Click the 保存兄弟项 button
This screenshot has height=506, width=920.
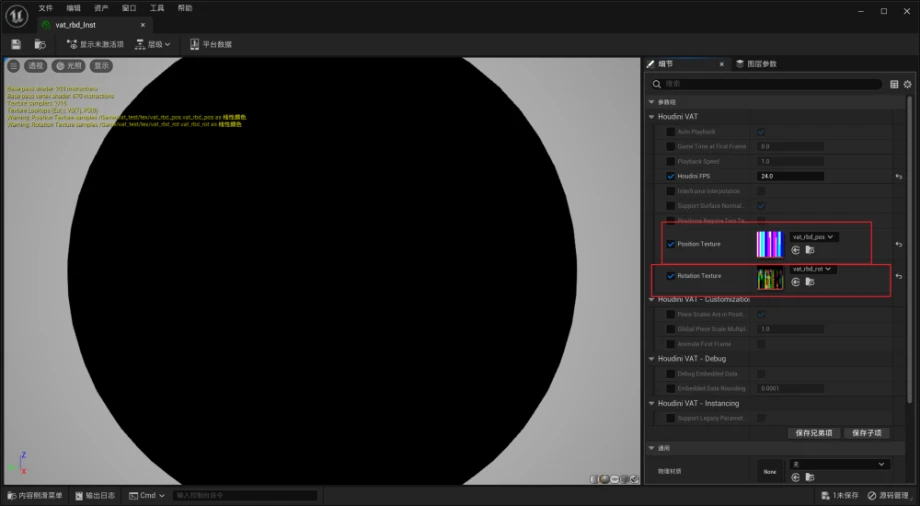pos(814,433)
